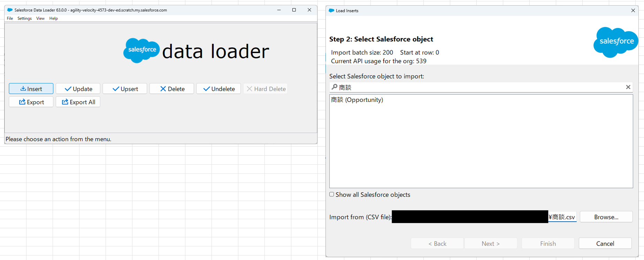The image size is (644, 260).
Task: Close the Data Loader window
Action: click(309, 10)
